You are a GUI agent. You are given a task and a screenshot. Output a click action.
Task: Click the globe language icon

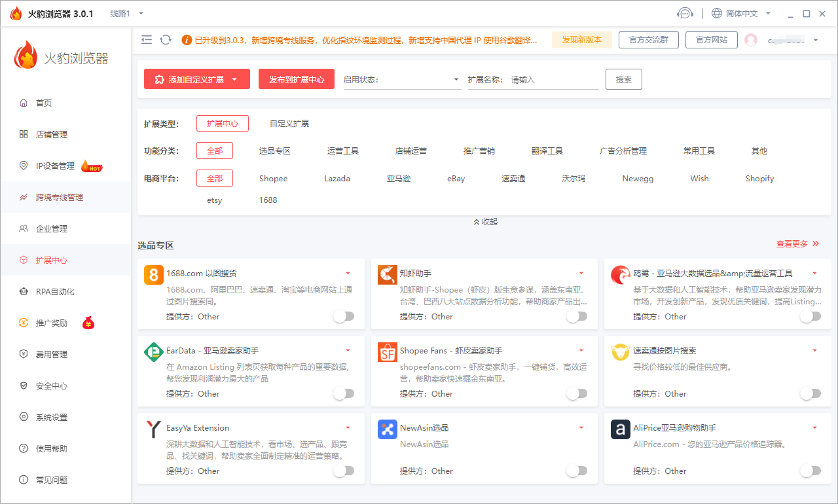(717, 13)
